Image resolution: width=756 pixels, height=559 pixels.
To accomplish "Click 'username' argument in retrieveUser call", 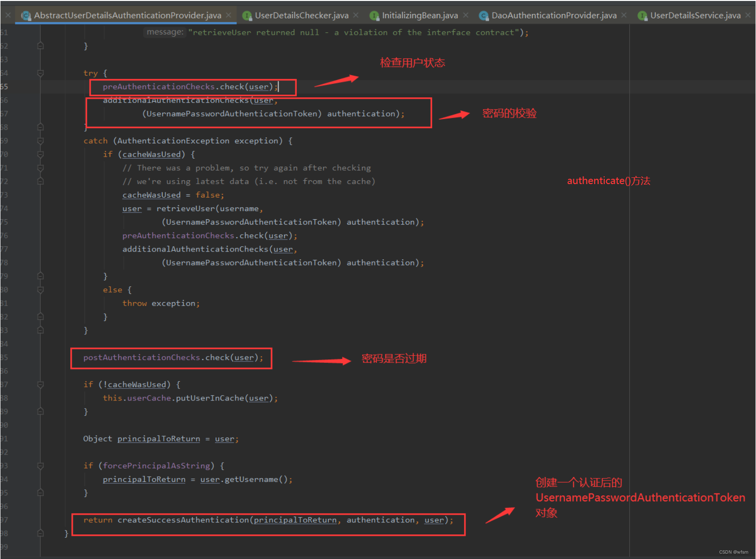I will (239, 209).
